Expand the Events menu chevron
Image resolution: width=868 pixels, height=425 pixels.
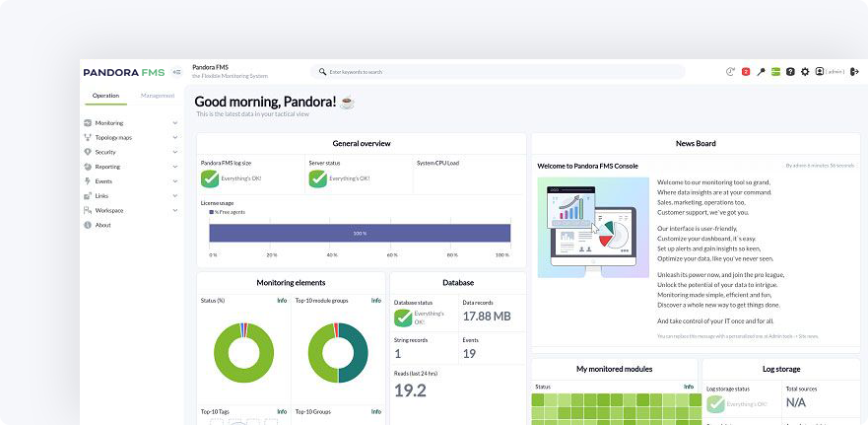(x=175, y=181)
